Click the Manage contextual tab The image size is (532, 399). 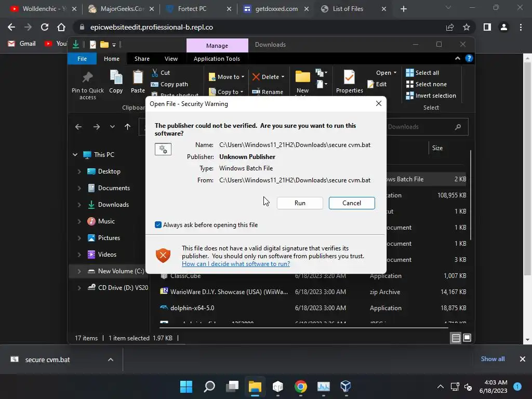click(217, 46)
